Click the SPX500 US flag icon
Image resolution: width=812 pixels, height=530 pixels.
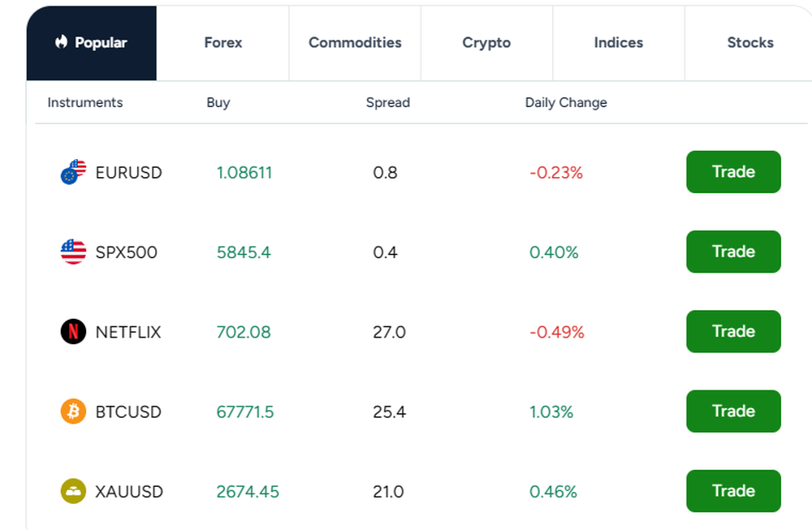point(73,252)
